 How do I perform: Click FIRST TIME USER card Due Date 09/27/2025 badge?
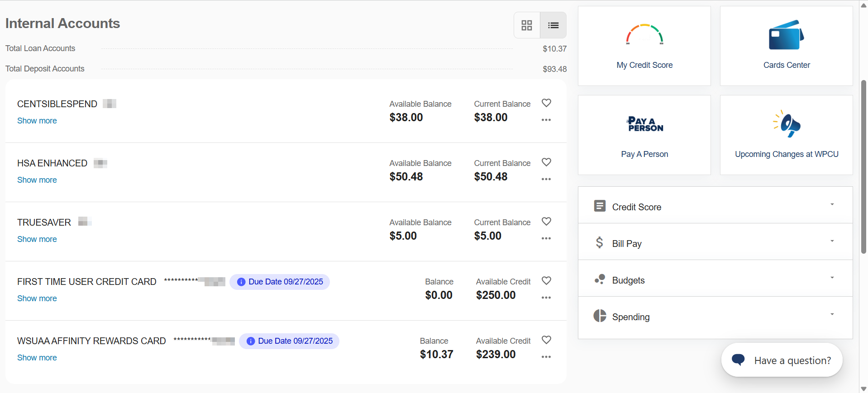pyautogui.click(x=280, y=282)
